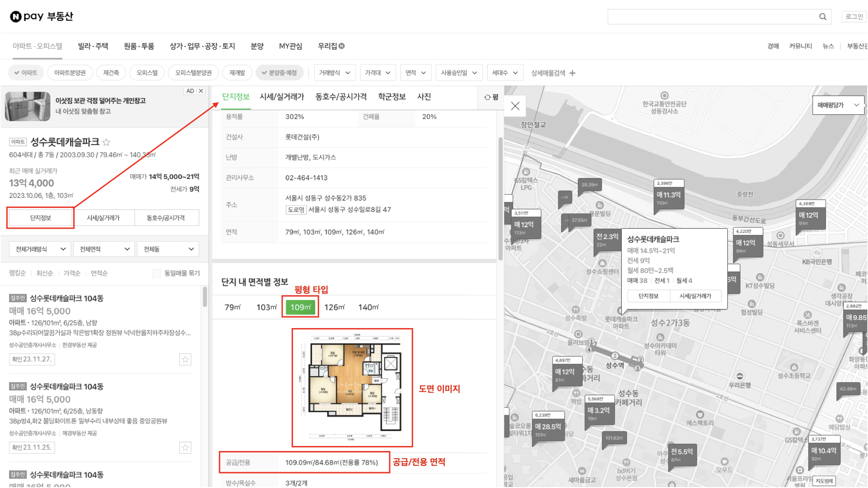Select the 126㎡ area type

[x=334, y=307]
